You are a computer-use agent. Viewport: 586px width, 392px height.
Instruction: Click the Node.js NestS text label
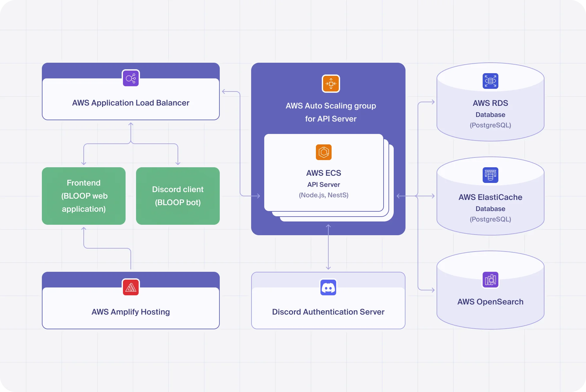(323, 195)
